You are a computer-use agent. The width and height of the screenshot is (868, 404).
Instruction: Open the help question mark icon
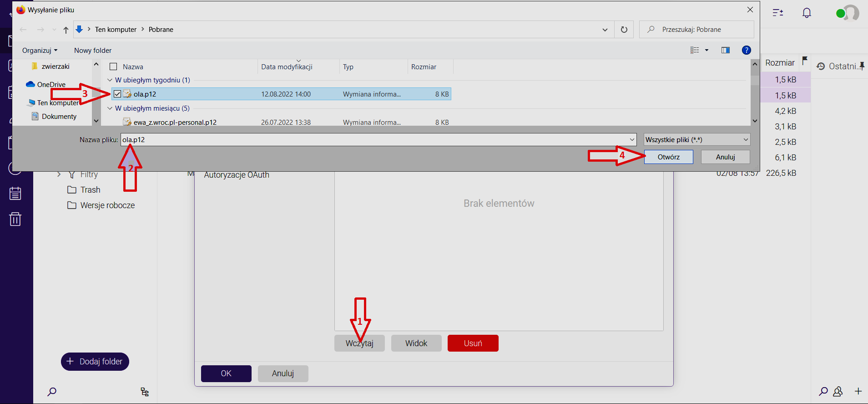[x=746, y=50]
